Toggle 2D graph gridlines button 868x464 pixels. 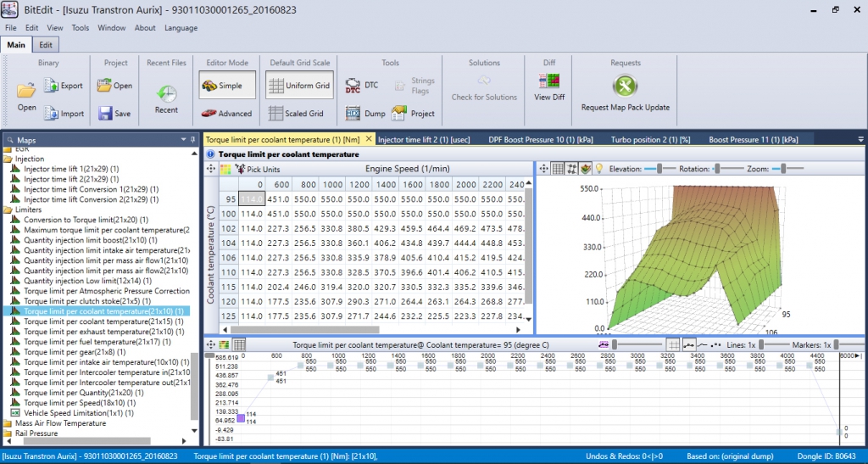(672, 345)
